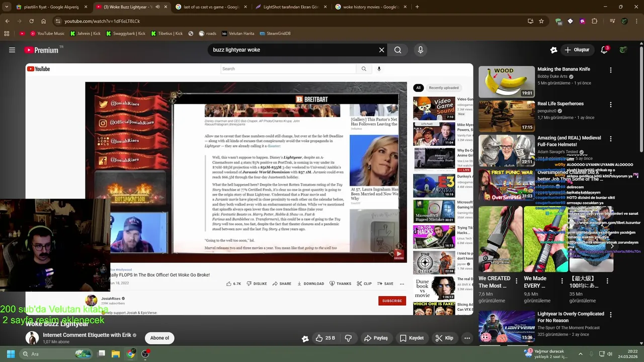Select 'Recently uploaded' chip in inner video

pyautogui.click(x=444, y=87)
